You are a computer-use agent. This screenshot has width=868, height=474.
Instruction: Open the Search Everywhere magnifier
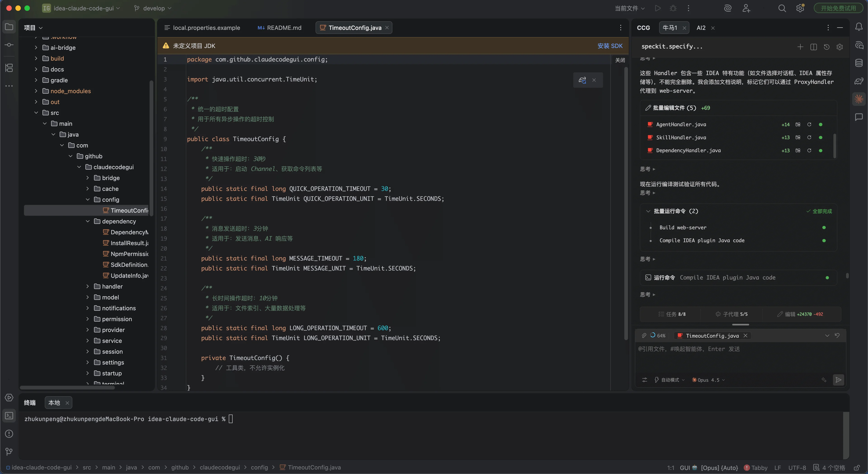(x=782, y=8)
